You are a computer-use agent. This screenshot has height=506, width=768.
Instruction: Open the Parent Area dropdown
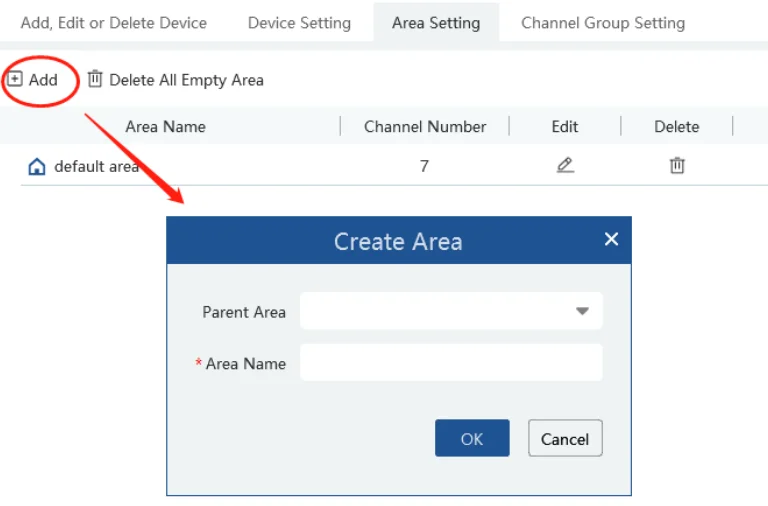(x=451, y=311)
